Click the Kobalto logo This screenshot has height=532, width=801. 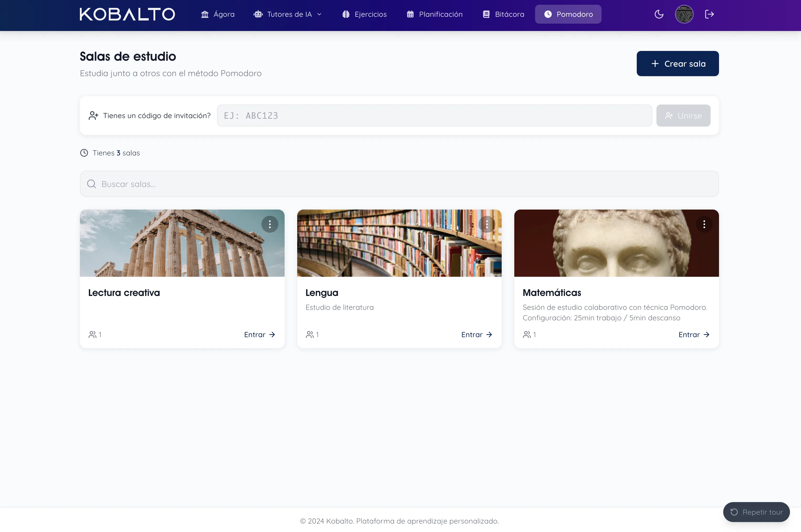(127, 14)
